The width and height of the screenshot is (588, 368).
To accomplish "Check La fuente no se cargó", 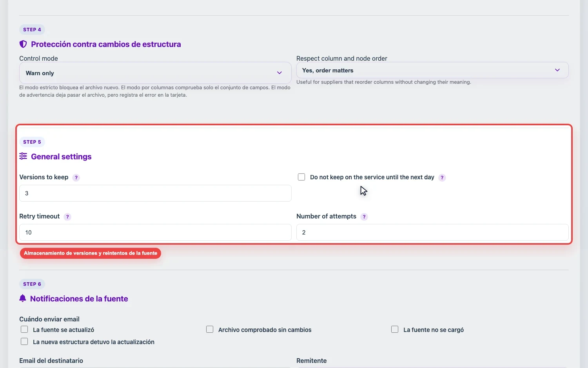I will 395,329.
